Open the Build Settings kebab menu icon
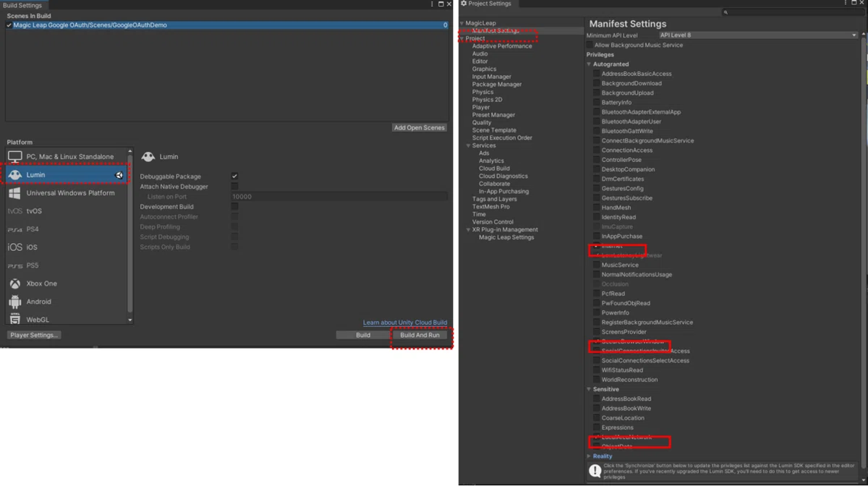This screenshot has height=486, width=868. tap(433, 4)
